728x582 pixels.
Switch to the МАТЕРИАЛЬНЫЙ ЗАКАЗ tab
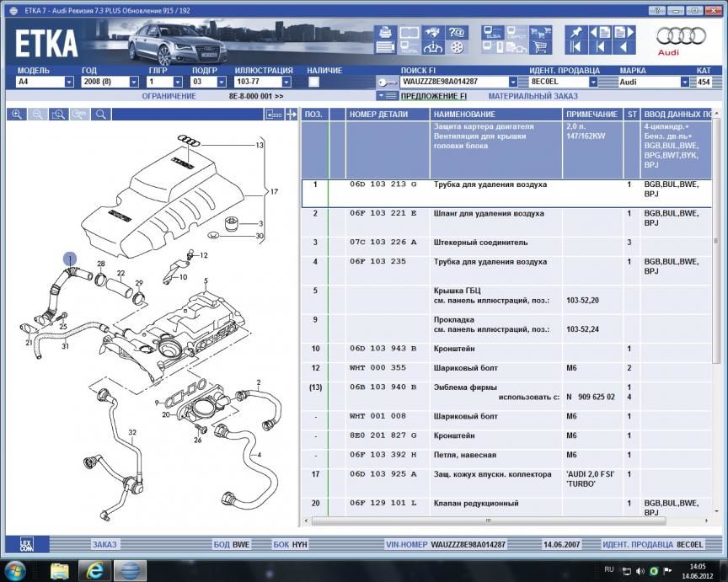tap(533, 97)
